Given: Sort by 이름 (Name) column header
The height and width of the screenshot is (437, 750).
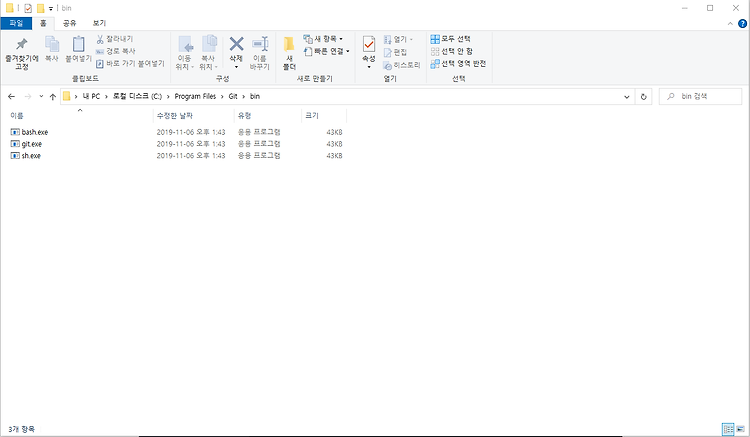Looking at the screenshot, I should coord(17,116).
